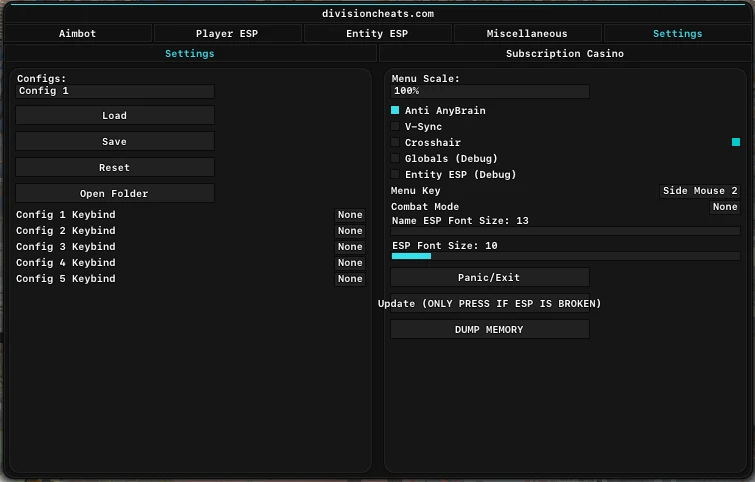
Task: Enable the Crosshair checkbox
Action: point(395,142)
